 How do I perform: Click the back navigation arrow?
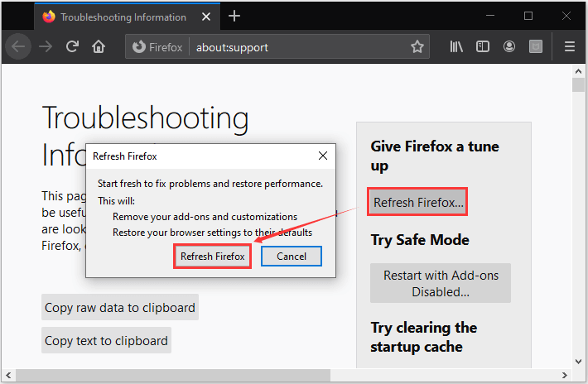pos(17,47)
